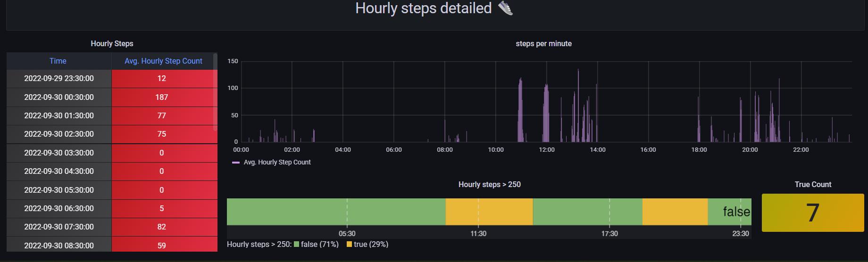This screenshot has height=262, width=868.
Task: Click the Hourly steps detailed row title
Action: pos(423,8)
